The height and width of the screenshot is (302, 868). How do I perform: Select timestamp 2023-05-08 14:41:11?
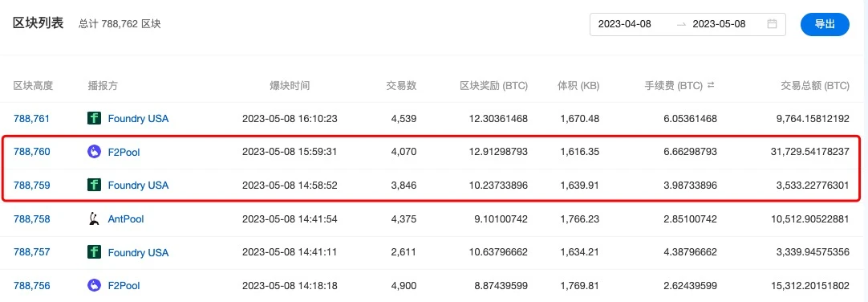pos(290,252)
